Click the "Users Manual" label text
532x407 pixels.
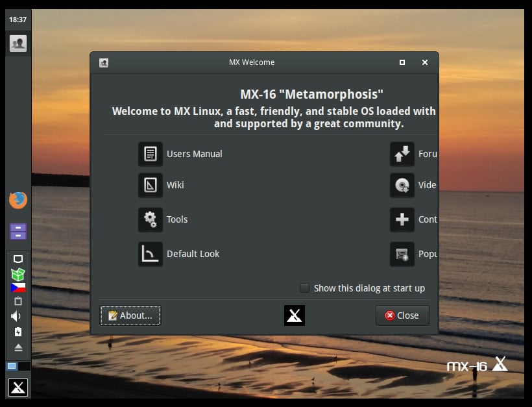(195, 154)
